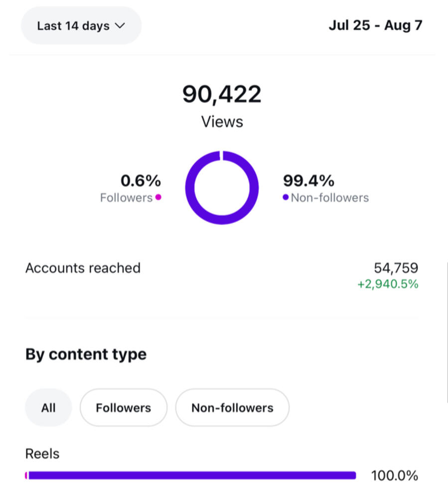Click the 90,422 views total
Screen dimensions: 448x485
point(222,94)
